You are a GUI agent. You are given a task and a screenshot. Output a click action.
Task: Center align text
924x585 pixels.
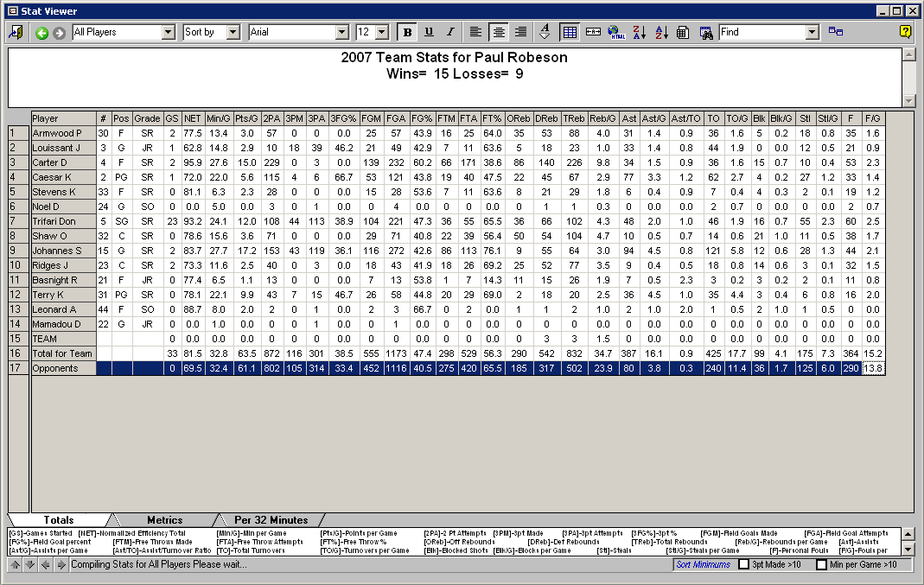click(499, 32)
